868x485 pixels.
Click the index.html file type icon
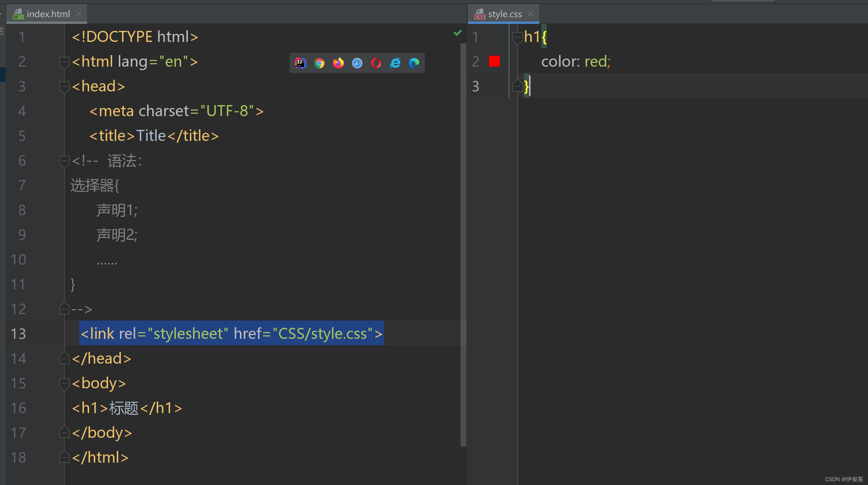[18, 14]
